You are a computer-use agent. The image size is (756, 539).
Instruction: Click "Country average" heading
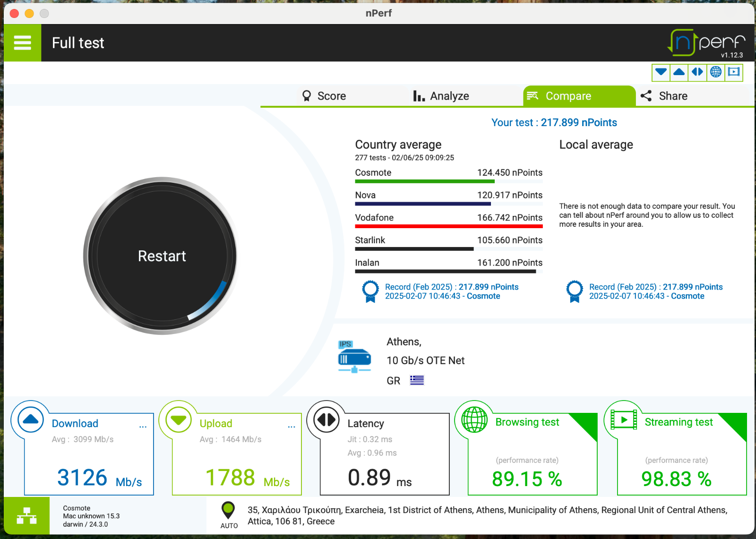coord(398,145)
